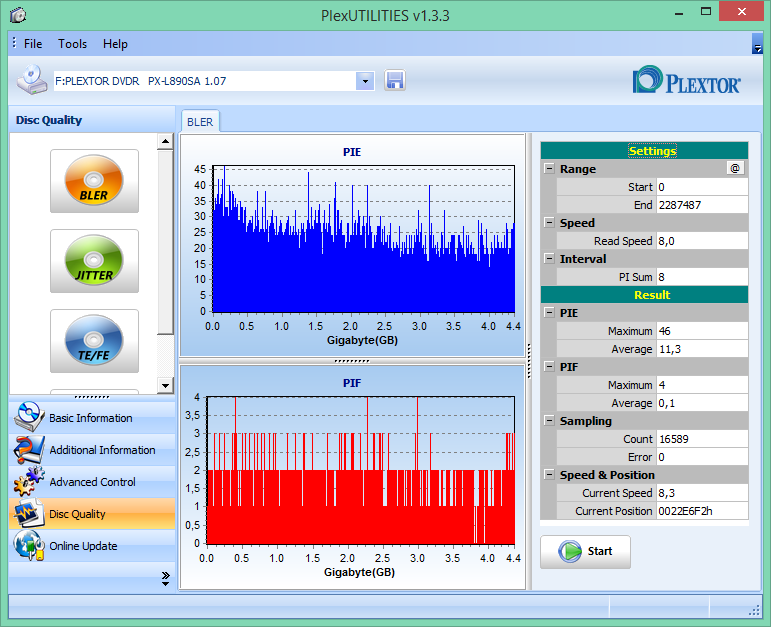Collapse the PIF result section
Image resolution: width=771 pixels, height=627 pixels.
point(549,366)
